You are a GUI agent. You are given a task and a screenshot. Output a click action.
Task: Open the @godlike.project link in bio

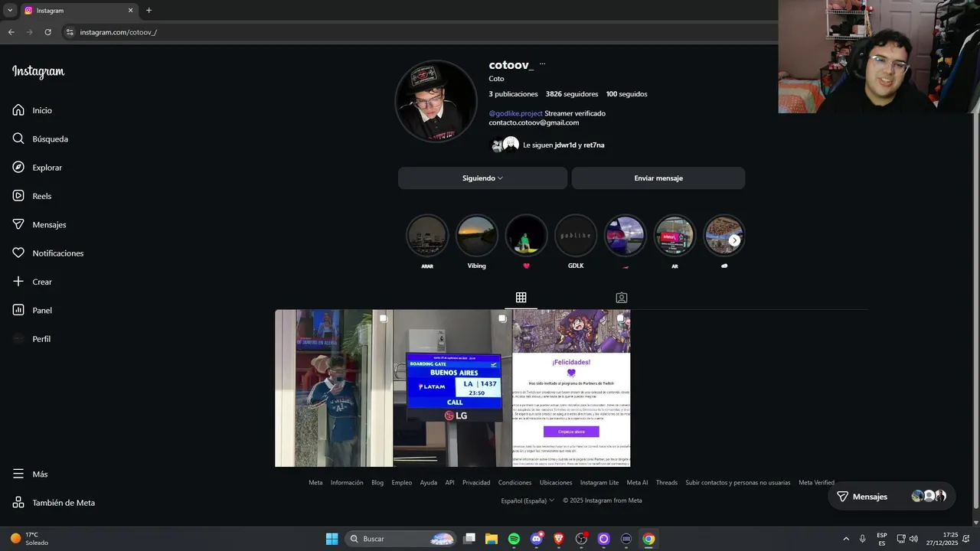[x=515, y=113]
